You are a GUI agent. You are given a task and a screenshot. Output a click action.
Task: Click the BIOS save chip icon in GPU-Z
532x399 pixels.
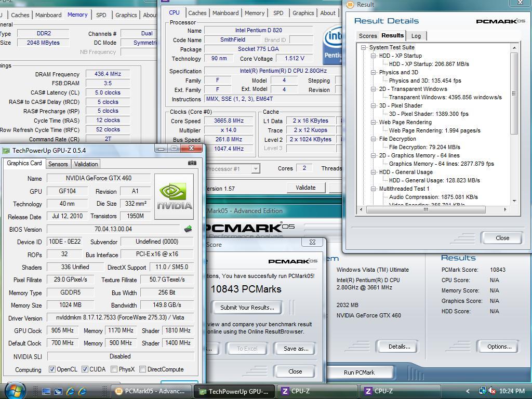188,229
